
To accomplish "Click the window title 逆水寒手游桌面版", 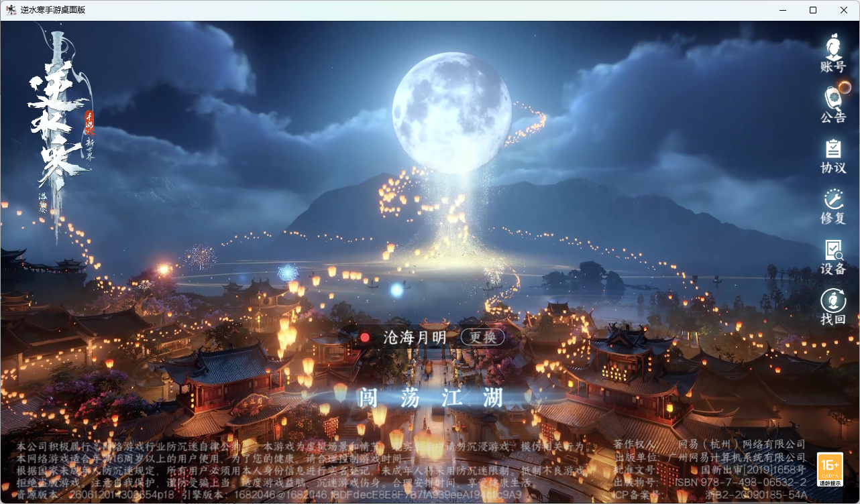I will (x=53, y=10).
